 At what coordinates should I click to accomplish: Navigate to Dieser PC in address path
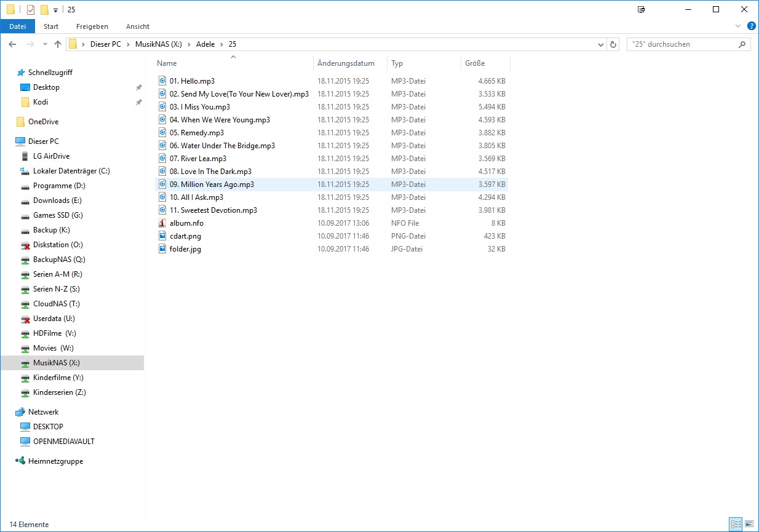[105, 44]
